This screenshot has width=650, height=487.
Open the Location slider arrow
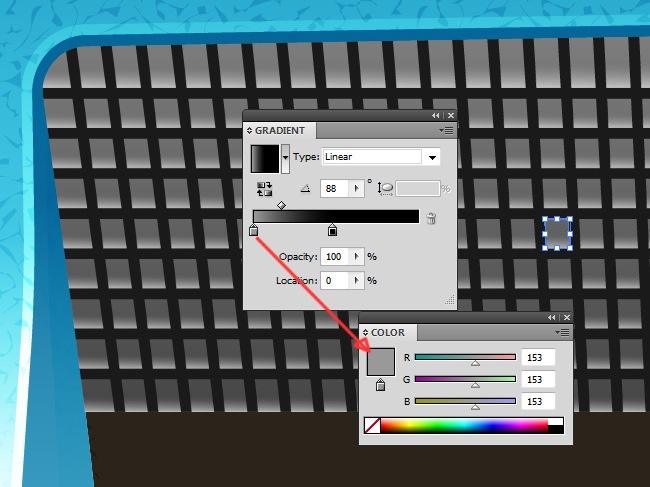pyautogui.click(x=357, y=281)
